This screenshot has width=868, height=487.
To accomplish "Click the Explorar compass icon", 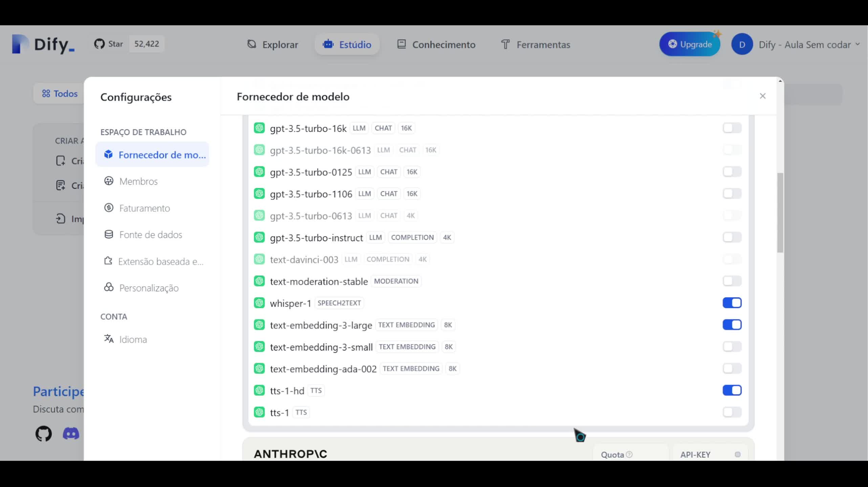I will coord(251,44).
